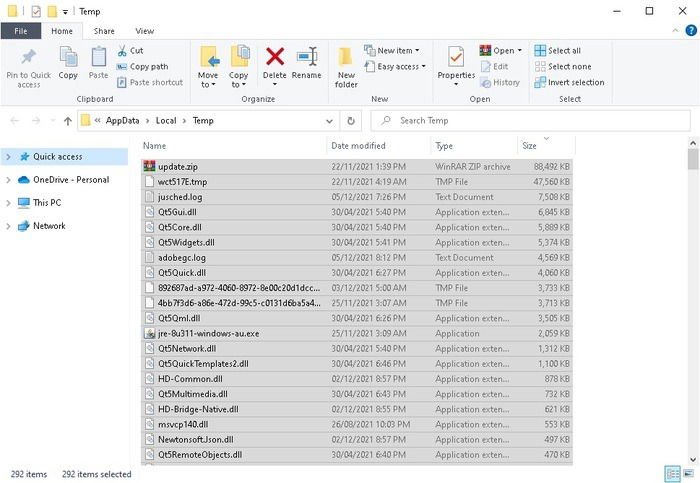Click the Refresh button beside address bar
Image resolution: width=700 pixels, height=483 pixels.
(x=351, y=121)
